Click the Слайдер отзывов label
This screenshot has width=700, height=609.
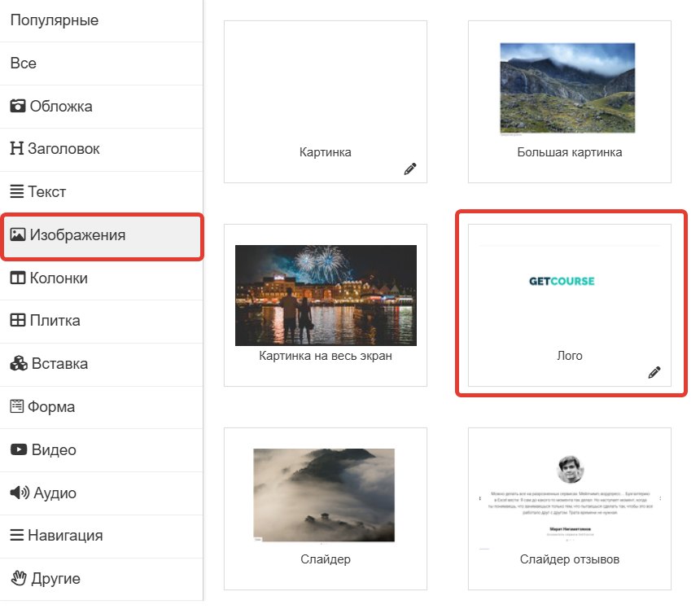coord(570,559)
